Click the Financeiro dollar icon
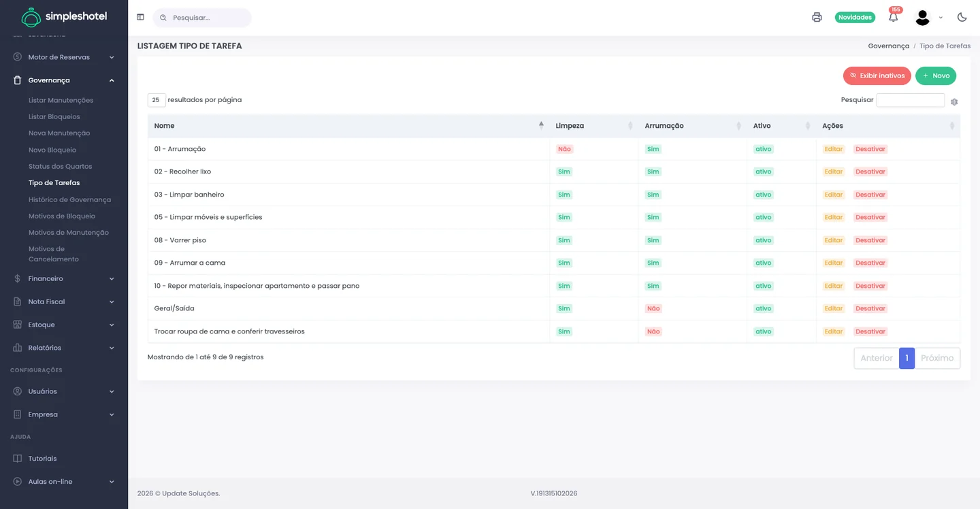This screenshot has height=509, width=980. coord(18,278)
